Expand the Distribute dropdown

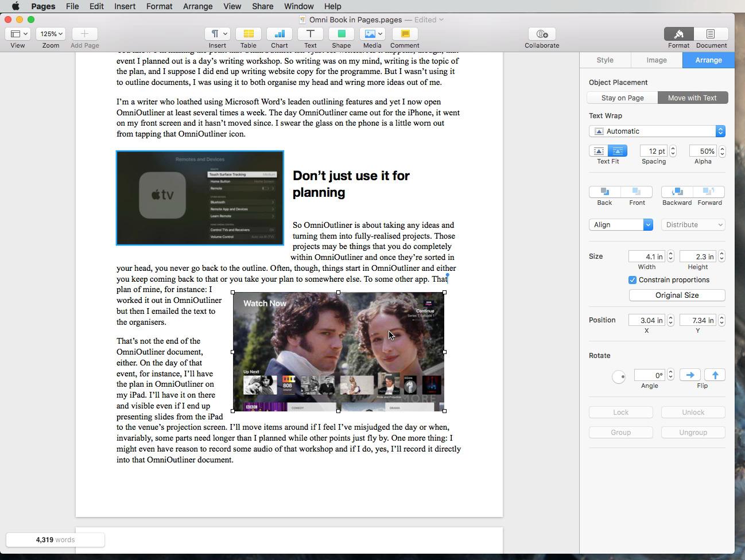click(x=693, y=224)
